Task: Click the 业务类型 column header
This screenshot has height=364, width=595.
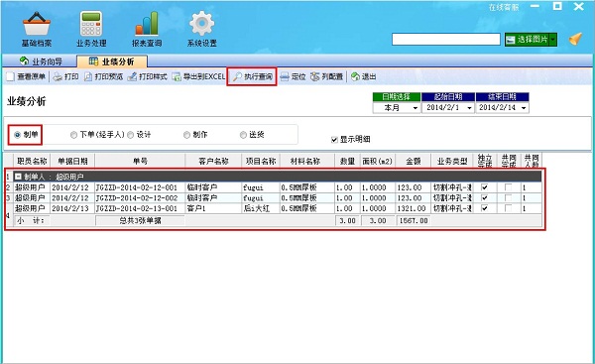Action: pyautogui.click(x=452, y=161)
